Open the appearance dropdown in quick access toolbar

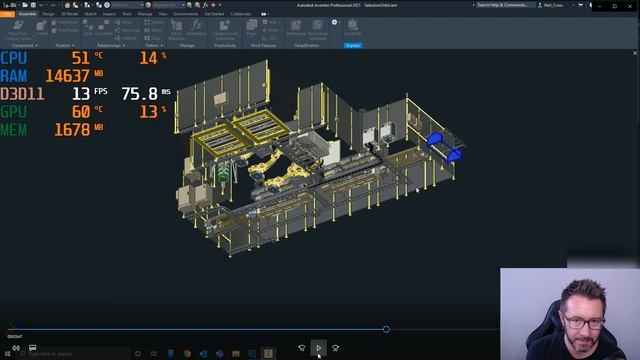(183, 5)
